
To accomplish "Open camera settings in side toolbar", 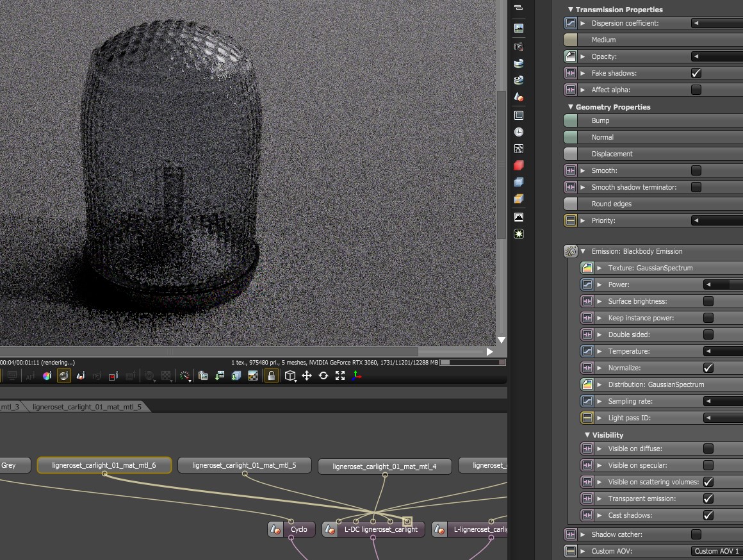I will pyautogui.click(x=519, y=47).
